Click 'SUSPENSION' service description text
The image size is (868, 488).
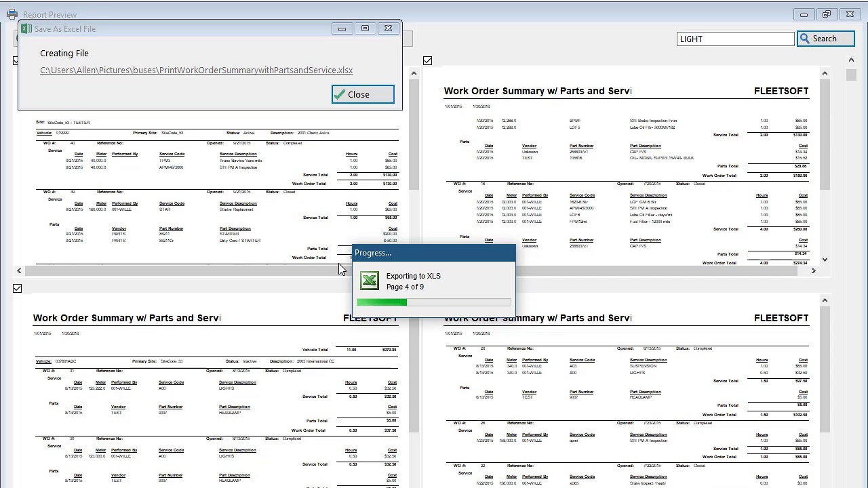pyautogui.click(x=643, y=366)
